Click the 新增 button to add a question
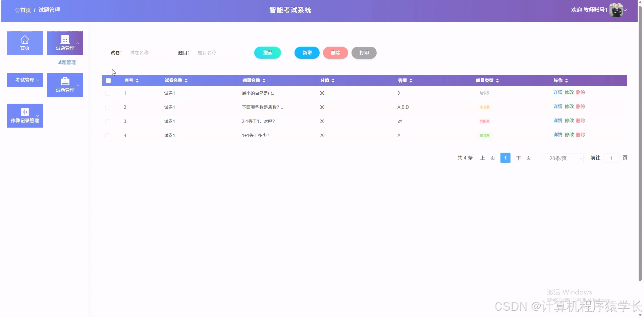Viewport: 644px width, 317px height. point(306,53)
